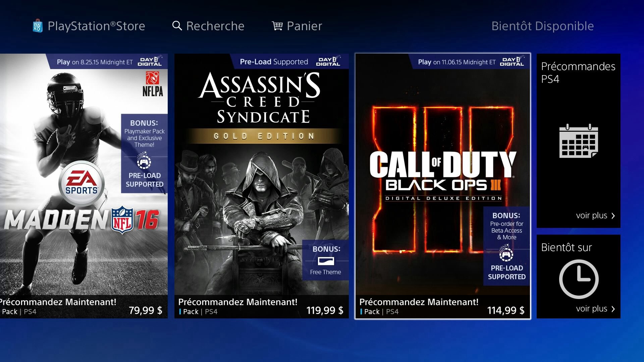Image resolution: width=644 pixels, height=362 pixels.
Task: Click Précommandez Maintenant on Call of Duty card
Action: click(419, 302)
